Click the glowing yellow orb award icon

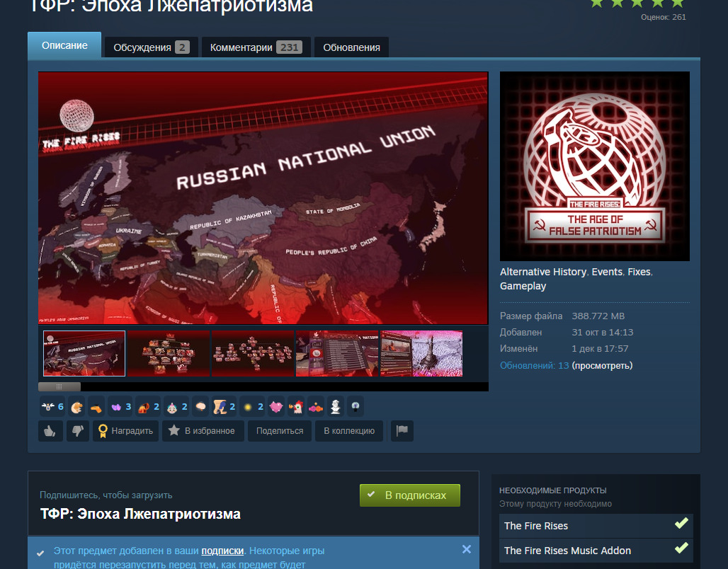(253, 407)
